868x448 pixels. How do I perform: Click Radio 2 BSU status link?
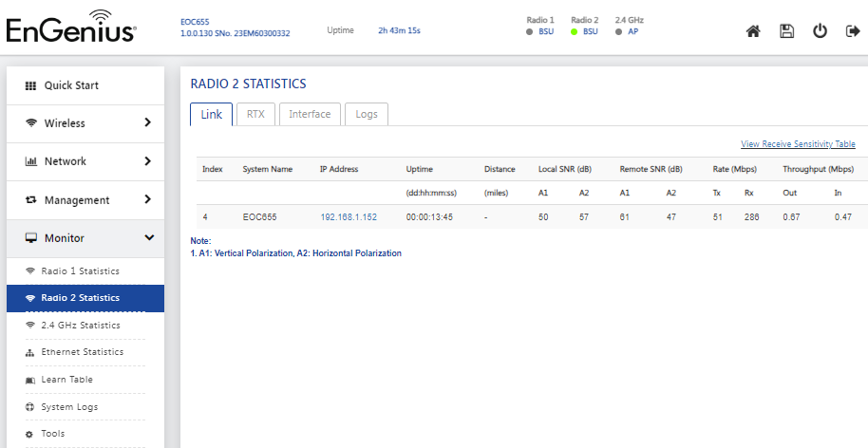pos(590,32)
